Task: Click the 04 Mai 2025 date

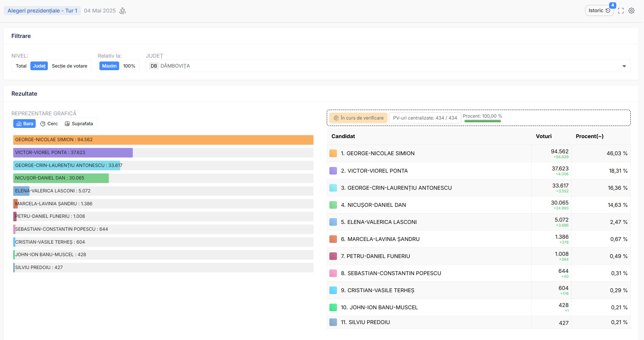Action: [100, 11]
